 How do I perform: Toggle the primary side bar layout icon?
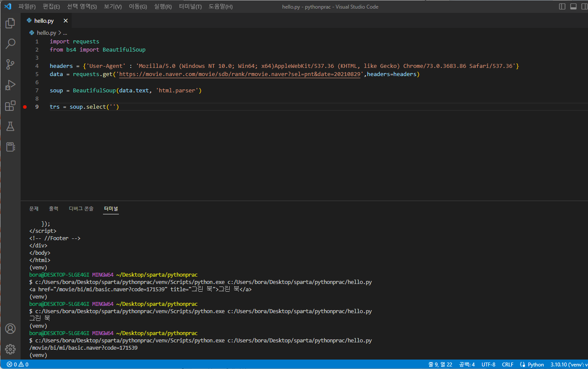pyautogui.click(x=562, y=6)
